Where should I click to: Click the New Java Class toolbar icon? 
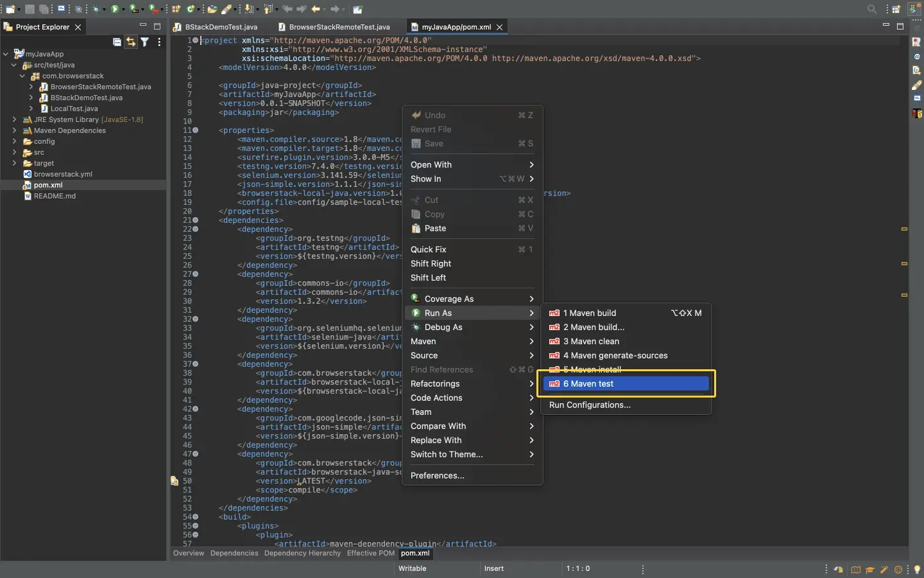pyautogui.click(x=191, y=9)
